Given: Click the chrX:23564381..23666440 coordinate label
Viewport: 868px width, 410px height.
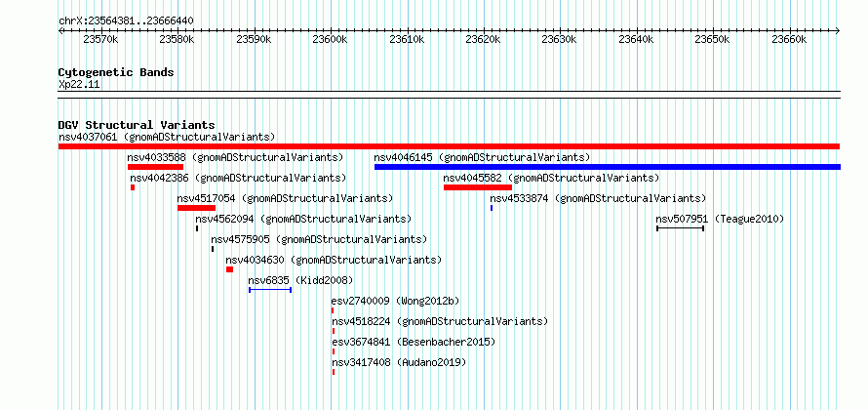Looking at the screenshot, I should [126, 21].
